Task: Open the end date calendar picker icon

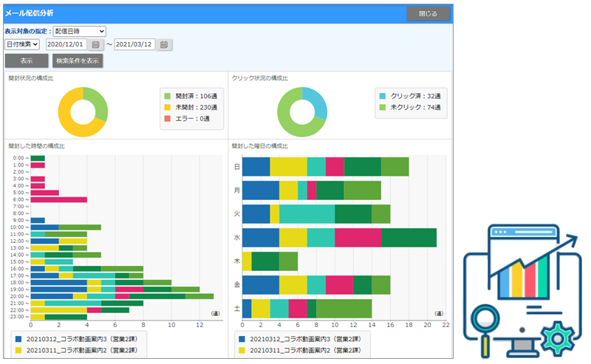Action: point(164,44)
